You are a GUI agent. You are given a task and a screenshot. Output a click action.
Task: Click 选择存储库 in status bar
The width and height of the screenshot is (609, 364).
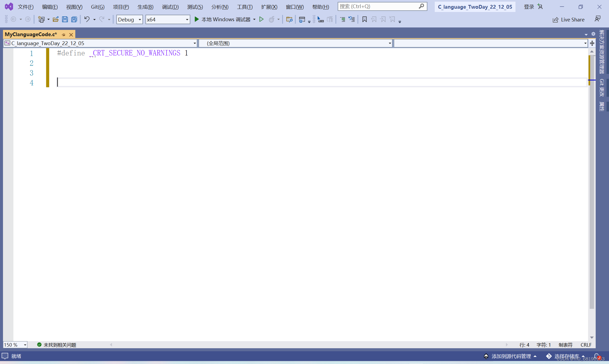[565, 356]
